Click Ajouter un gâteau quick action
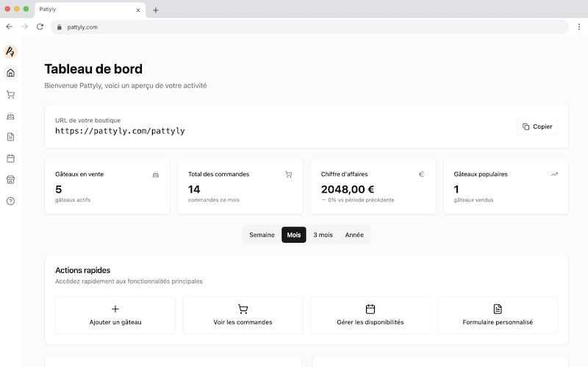This screenshot has width=588, height=367. (115, 316)
